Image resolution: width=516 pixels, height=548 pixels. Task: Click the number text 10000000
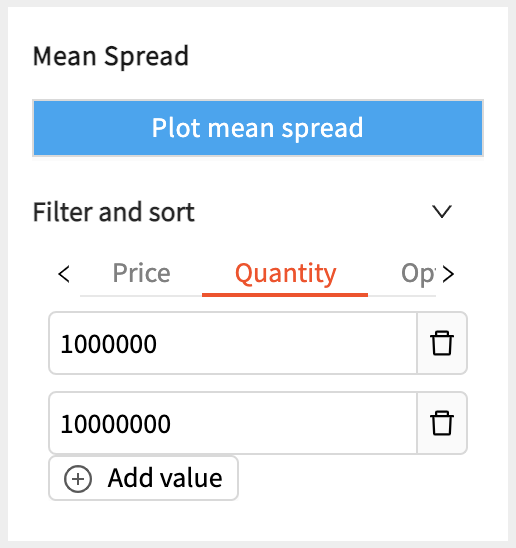click(116, 424)
